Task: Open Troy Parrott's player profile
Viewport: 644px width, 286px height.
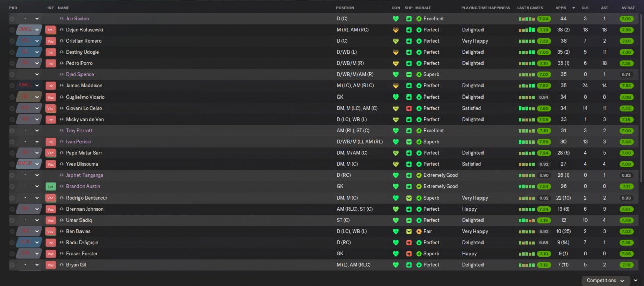Action: [79, 131]
